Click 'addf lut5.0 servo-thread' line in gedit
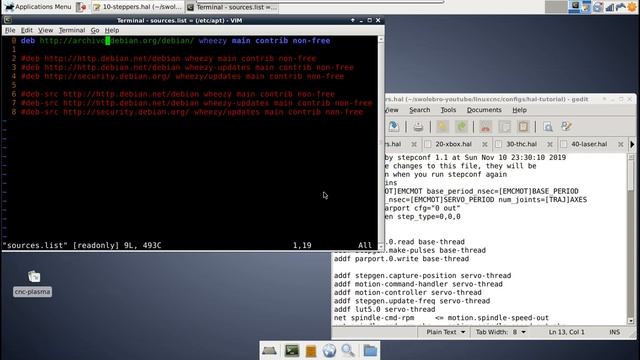The height and width of the screenshot is (360, 640). [384, 309]
